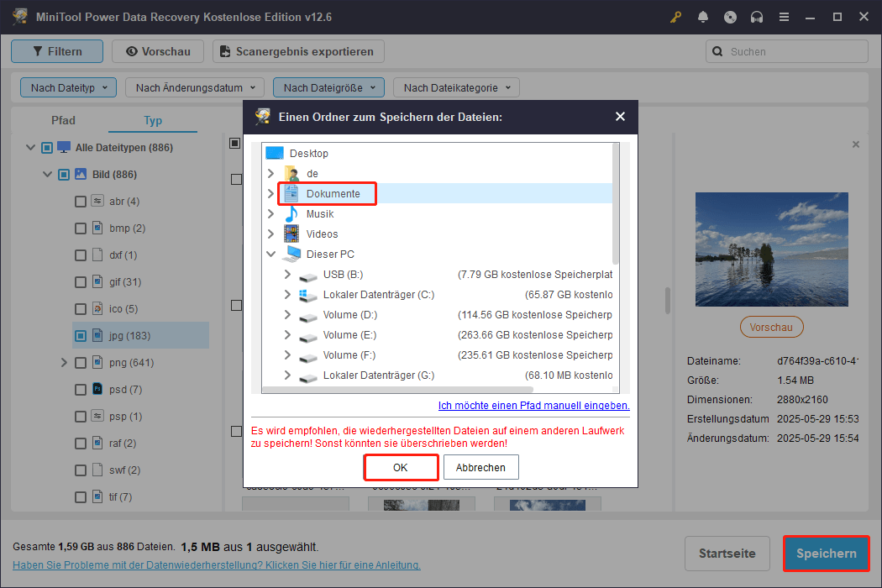The height and width of the screenshot is (588, 882).
Task: Select the Typ tab
Action: tap(152, 120)
